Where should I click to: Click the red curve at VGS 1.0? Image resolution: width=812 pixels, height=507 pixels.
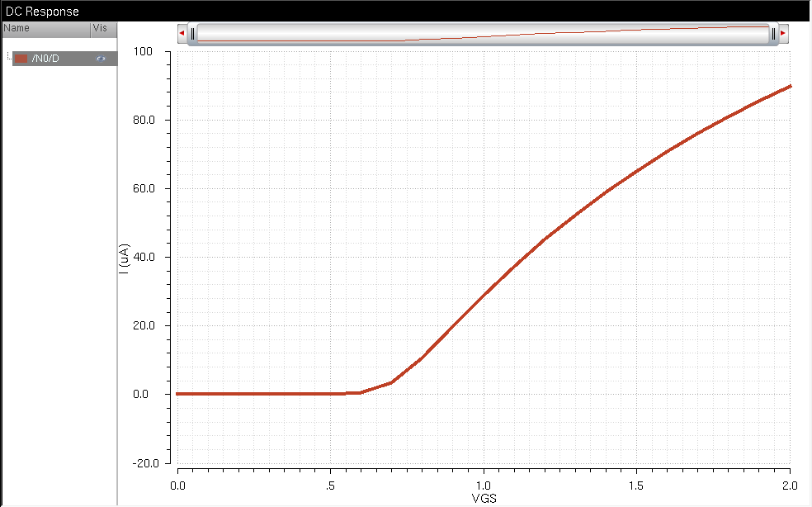tap(484, 295)
